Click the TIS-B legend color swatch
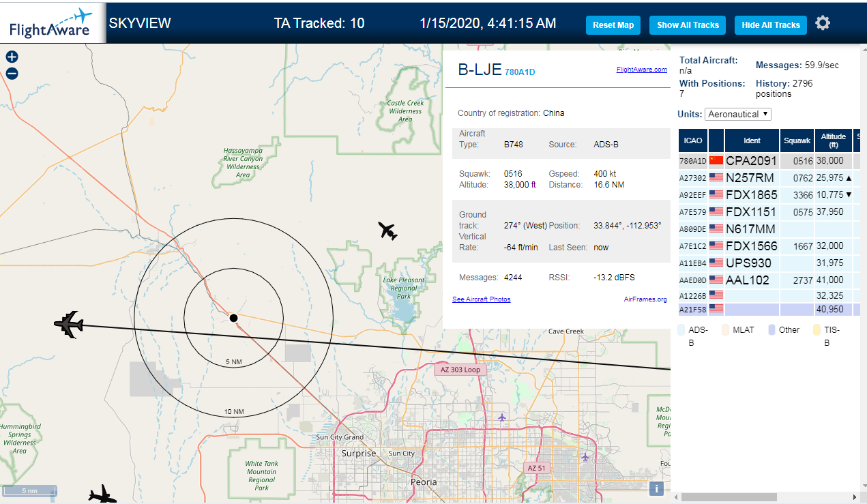Viewport: 867px width, 504px height. 817,329
